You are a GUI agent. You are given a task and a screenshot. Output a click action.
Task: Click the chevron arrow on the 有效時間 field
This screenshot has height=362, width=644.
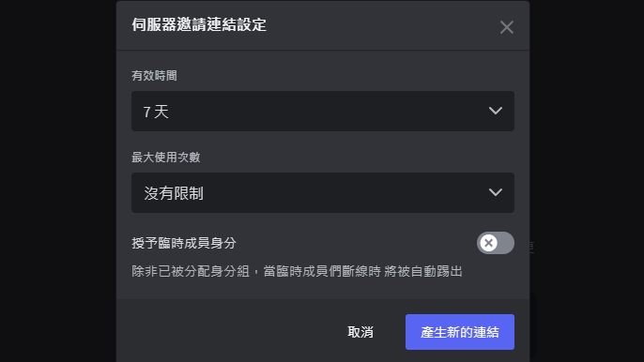pyautogui.click(x=496, y=111)
